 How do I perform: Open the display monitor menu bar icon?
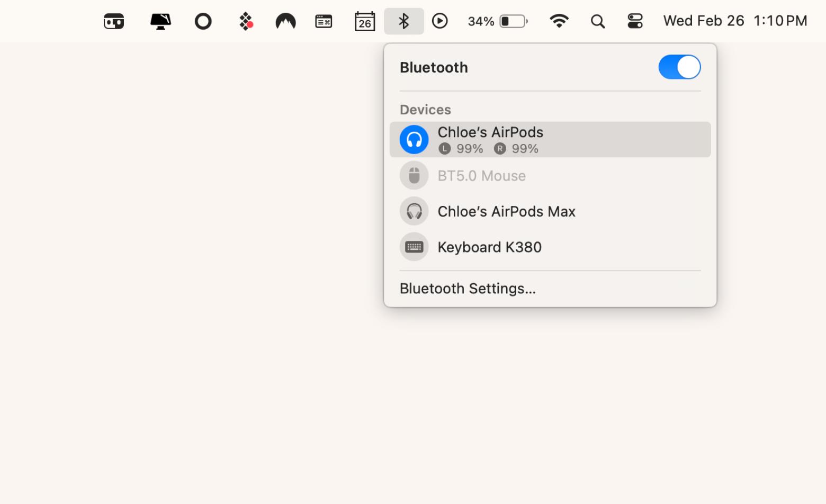[160, 21]
